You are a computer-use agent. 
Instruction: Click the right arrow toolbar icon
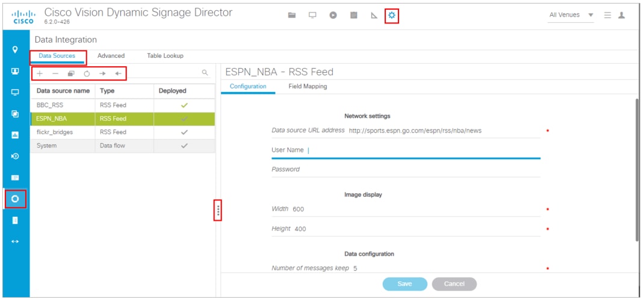click(103, 73)
